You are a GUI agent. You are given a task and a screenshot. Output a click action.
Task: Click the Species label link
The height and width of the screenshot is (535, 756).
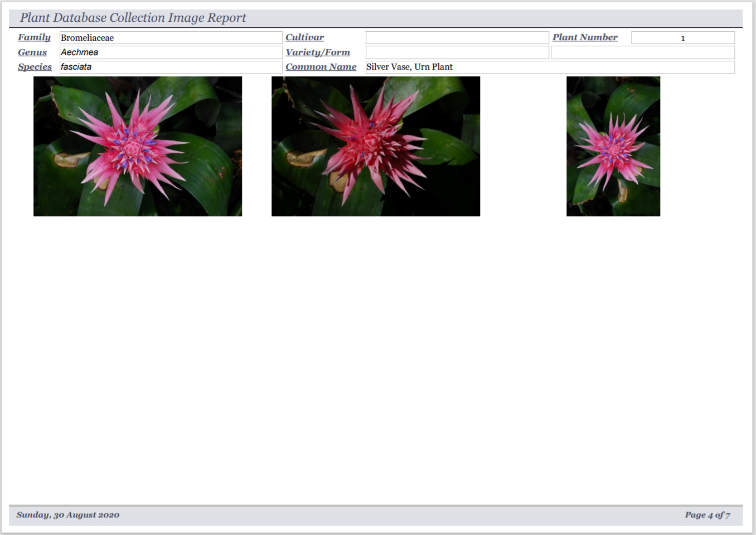pos(35,67)
